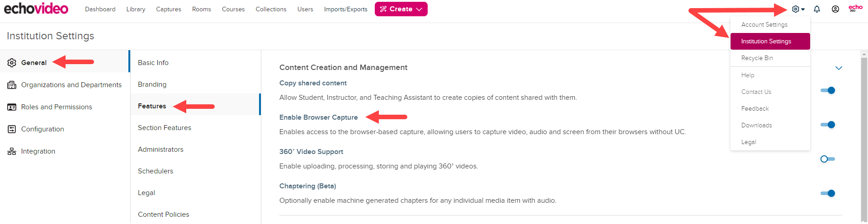Screen dimensions: 868x224
Task: Click the Copy shared content heading
Action: coord(313,83)
